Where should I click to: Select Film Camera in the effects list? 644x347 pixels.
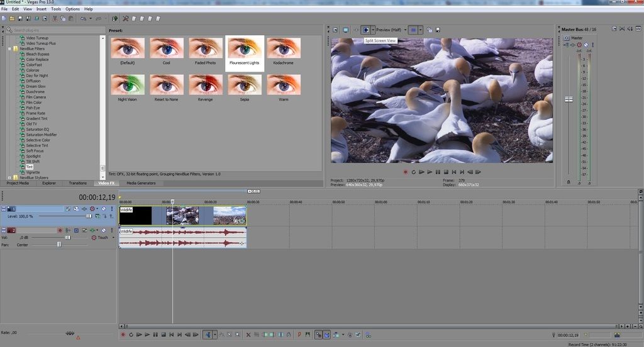click(x=36, y=97)
